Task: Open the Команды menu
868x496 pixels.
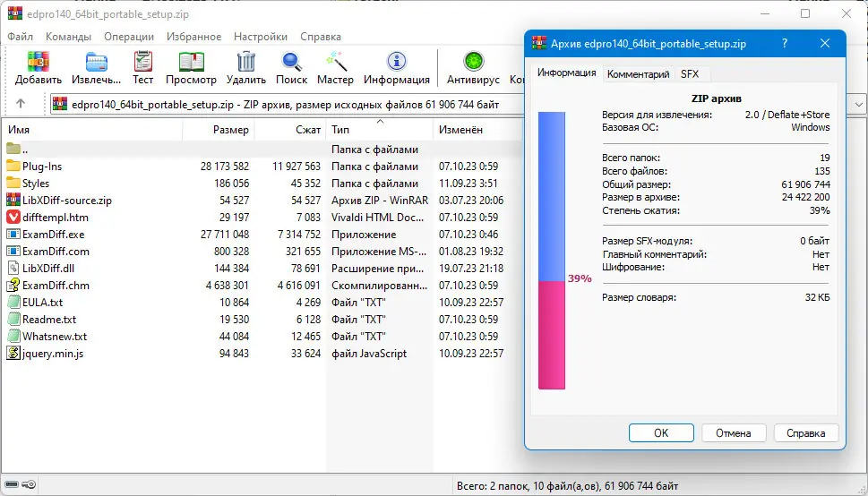Action: click(68, 37)
